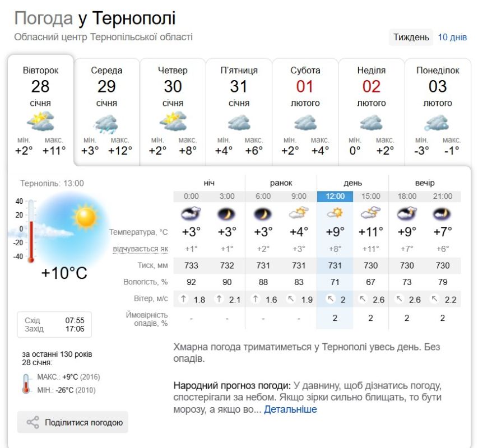Screen dimensions: 478x448
Task: Click the 21:00 evening moon icon
Action: pyautogui.click(x=442, y=214)
